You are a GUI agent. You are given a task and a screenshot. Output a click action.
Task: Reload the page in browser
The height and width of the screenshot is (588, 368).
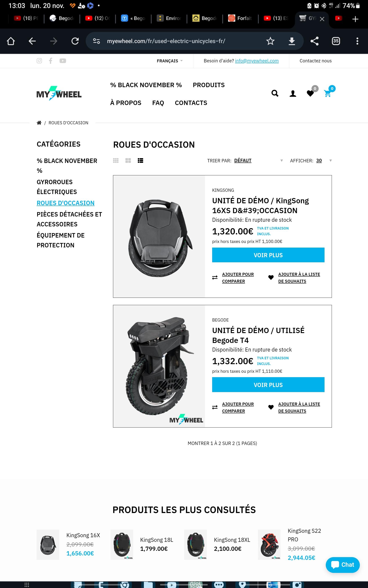[75, 41]
